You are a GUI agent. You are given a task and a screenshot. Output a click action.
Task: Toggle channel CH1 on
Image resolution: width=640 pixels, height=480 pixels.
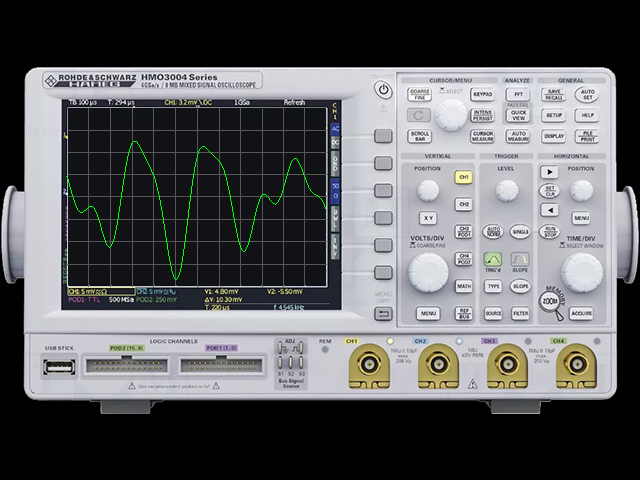(463, 177)
